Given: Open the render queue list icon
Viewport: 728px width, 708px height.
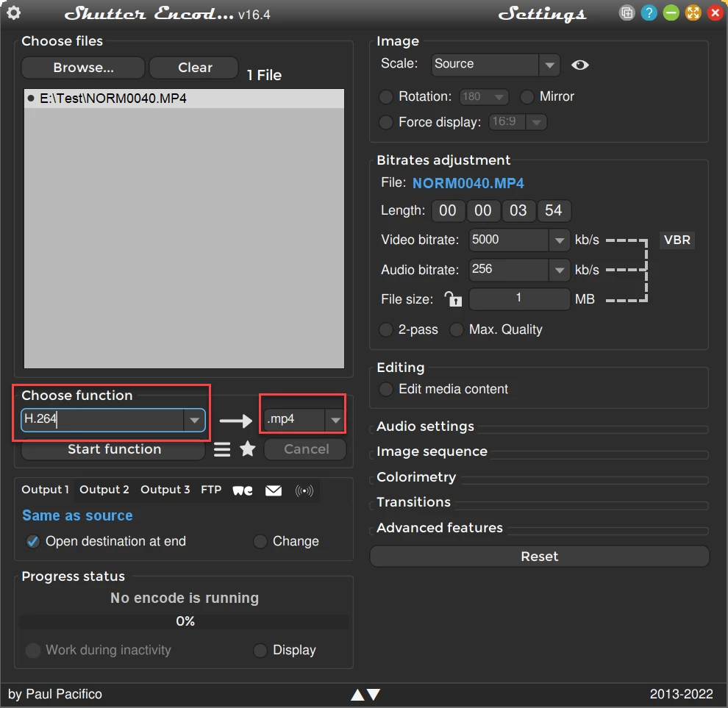Looking at the screenshot, I should point(222,449).
